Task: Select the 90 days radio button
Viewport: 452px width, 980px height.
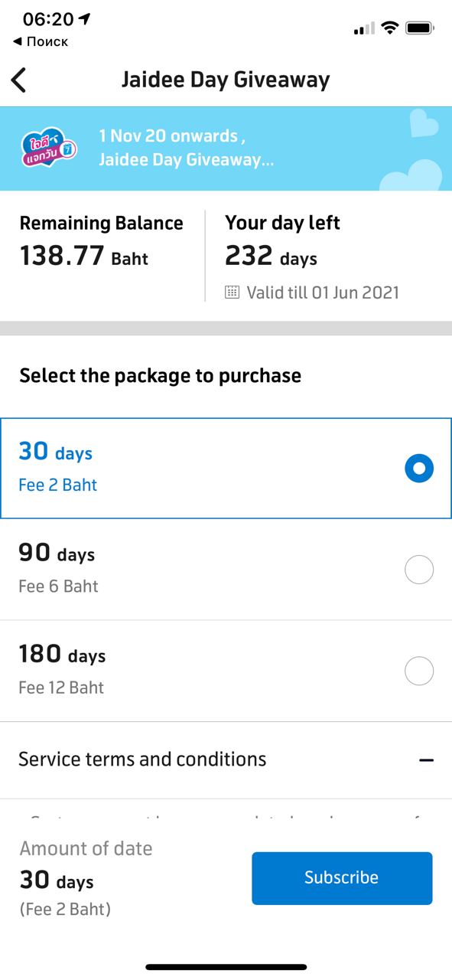Action: pyautogui.click(x=419, y=570)
